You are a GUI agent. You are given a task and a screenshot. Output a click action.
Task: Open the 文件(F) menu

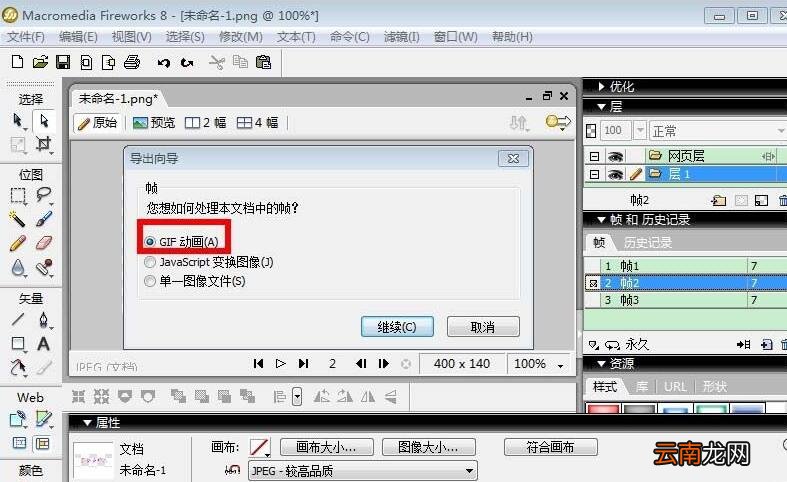[26, 37]
